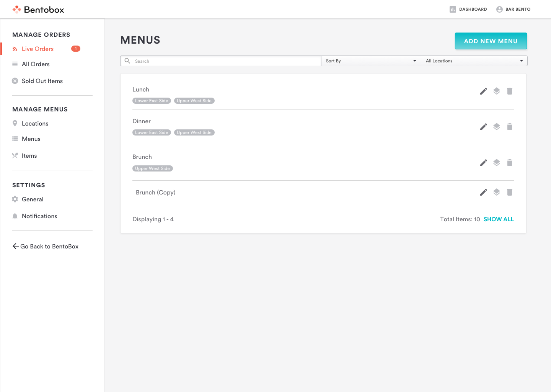Click Go Back to BentoBox link
The image size is (551, 392).
point(45,246)
